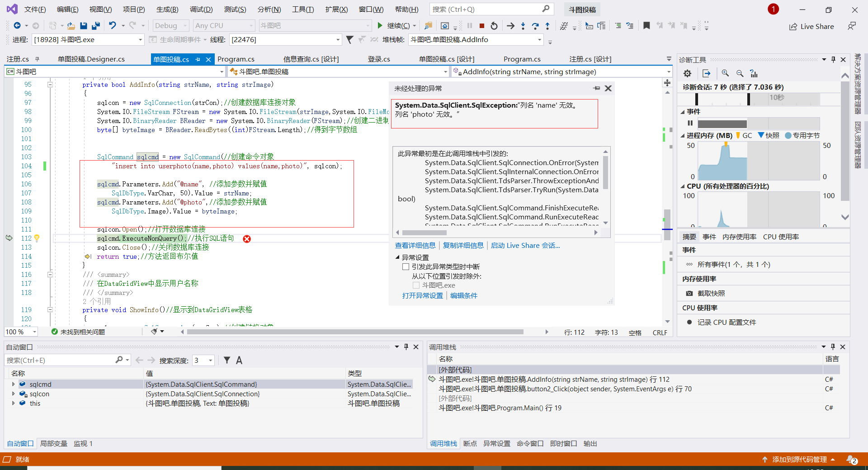Screen dimensions: 868x470
Task: Expand the sqlcmd variable row
Action: [x=14, y=384]
